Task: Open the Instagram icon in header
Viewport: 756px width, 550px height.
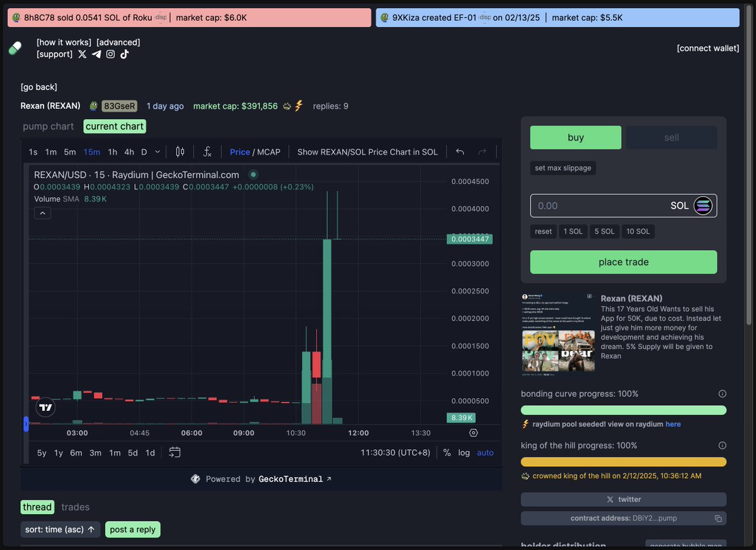Action: point(110,54)
